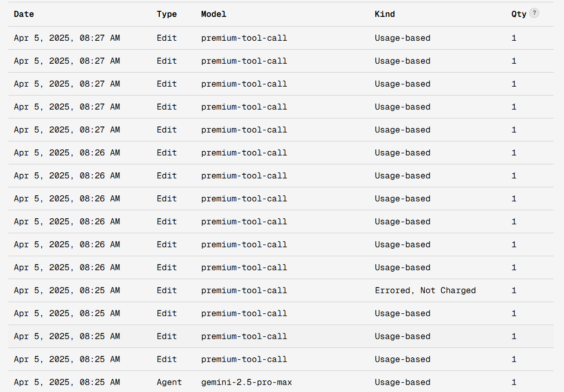
Task: Select the Date column header
Action: pos(24,14)
